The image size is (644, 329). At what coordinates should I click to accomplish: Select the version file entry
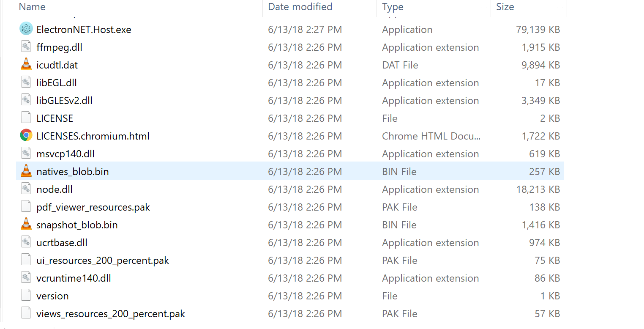(52, 296)
